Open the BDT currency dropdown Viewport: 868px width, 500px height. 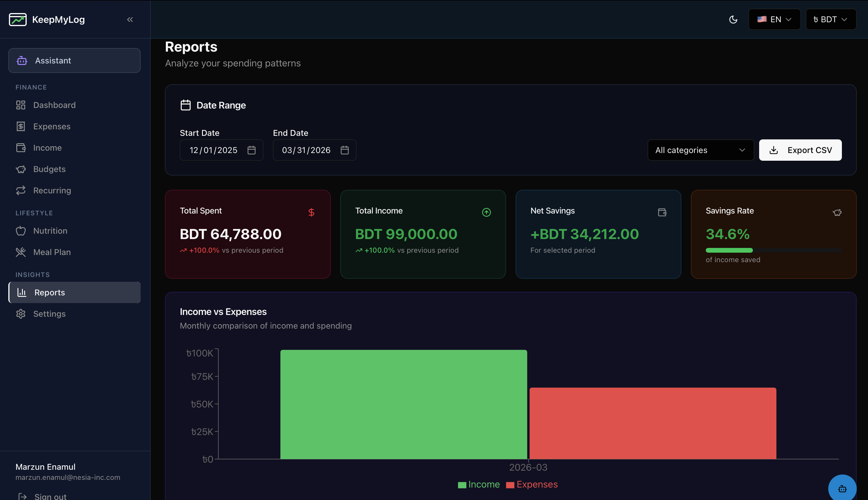point(831,20)
